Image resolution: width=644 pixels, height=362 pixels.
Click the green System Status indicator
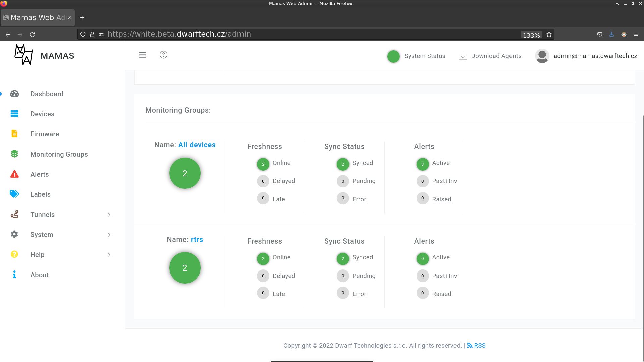[393, 56]
